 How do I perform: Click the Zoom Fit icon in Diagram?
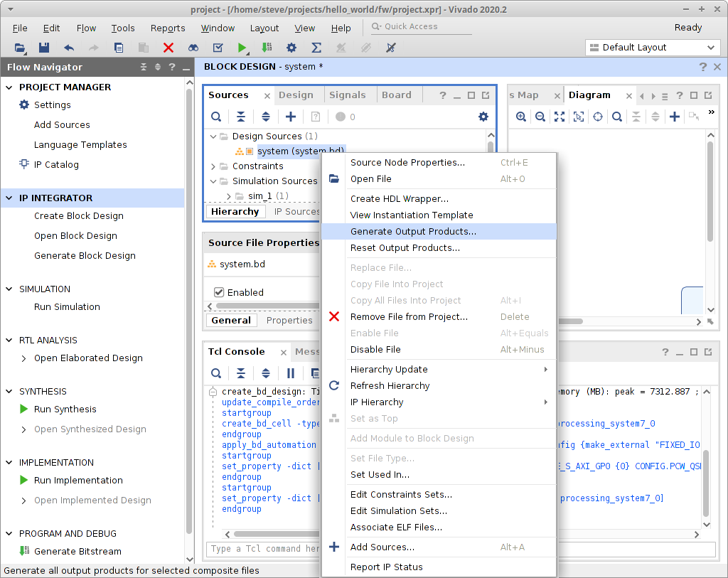tap(560, 117)
